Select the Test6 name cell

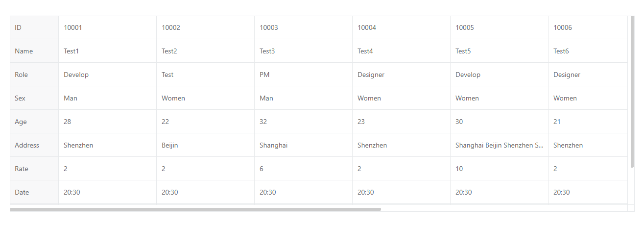[x=588, y=51]
